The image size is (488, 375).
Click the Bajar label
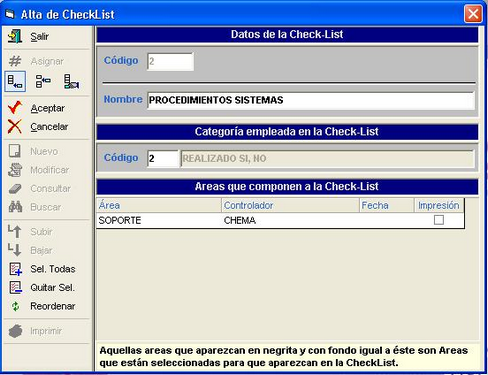pyautogui.click(x=41, y=250)
